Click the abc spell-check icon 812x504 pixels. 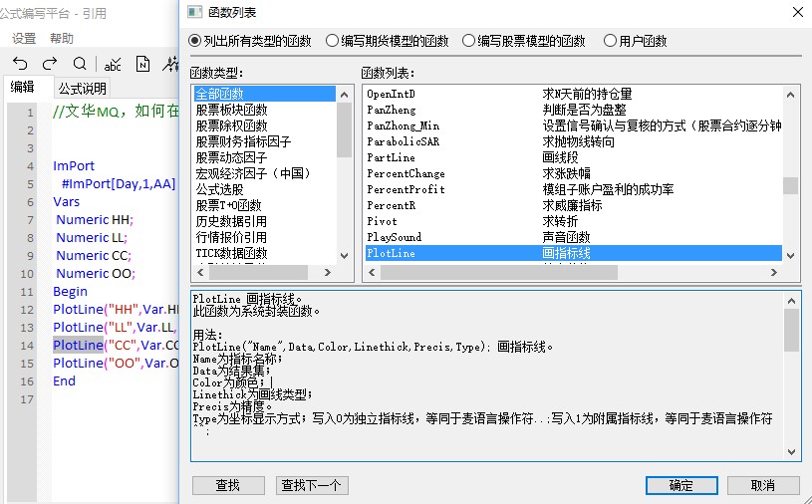click(x=113, y=64)
